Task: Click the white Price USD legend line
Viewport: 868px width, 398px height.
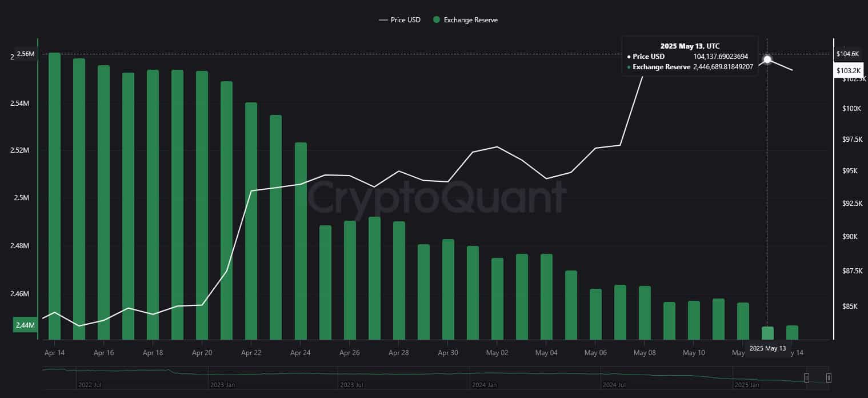Action: 383,20
